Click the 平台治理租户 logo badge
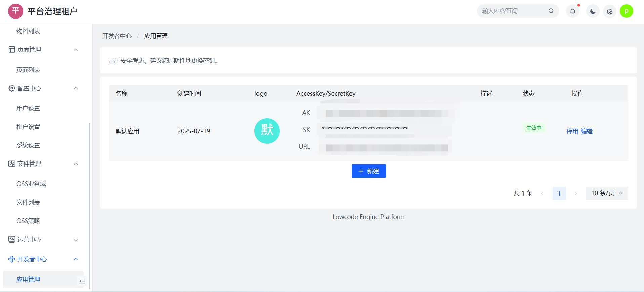644x292 pixels. (15, 11)
